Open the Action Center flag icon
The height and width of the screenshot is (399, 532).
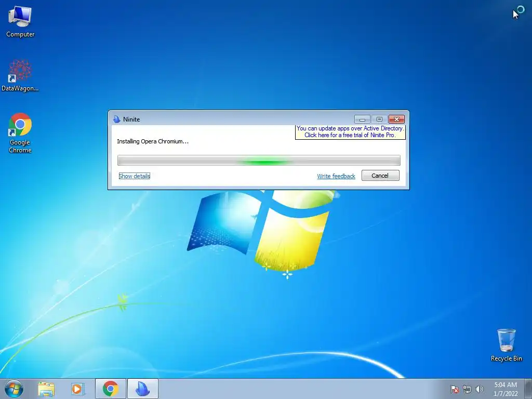pos(454,389)
